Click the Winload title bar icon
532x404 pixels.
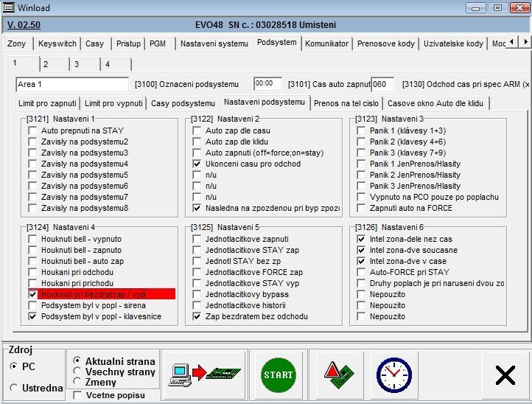tap(9, 7)
